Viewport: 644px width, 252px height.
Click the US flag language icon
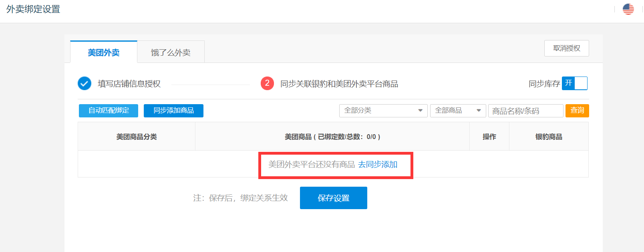628,9
